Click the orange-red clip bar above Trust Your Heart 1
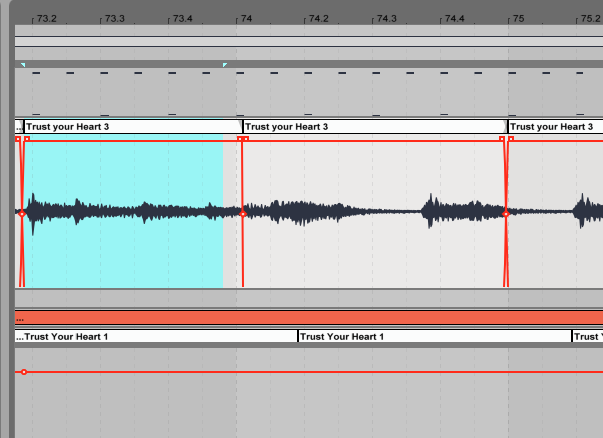Viewport: 603px width, 438px height. [309, 318]
